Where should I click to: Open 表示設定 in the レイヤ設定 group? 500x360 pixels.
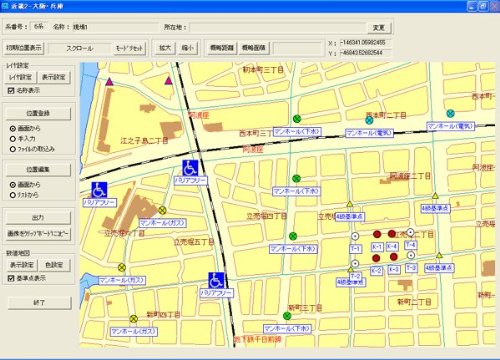coord(54,77)
